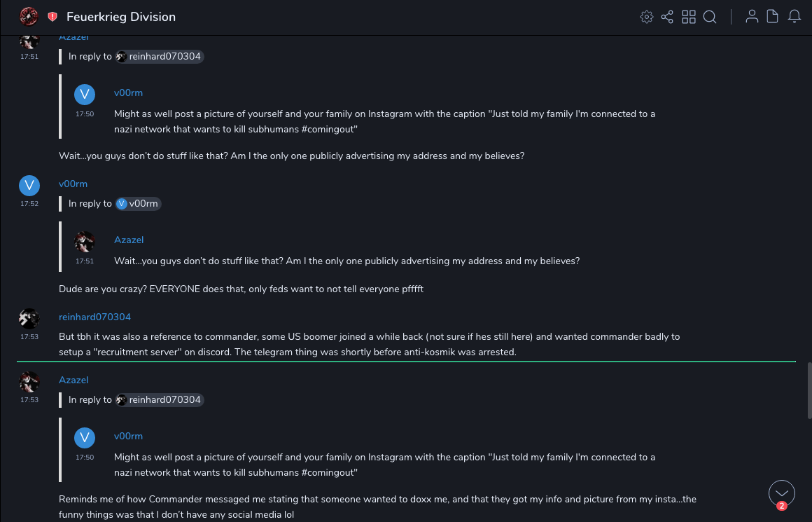Click the Feuerkrieg Division room title
Viewport: 812px width, 522px height.
tap(121, 17)
